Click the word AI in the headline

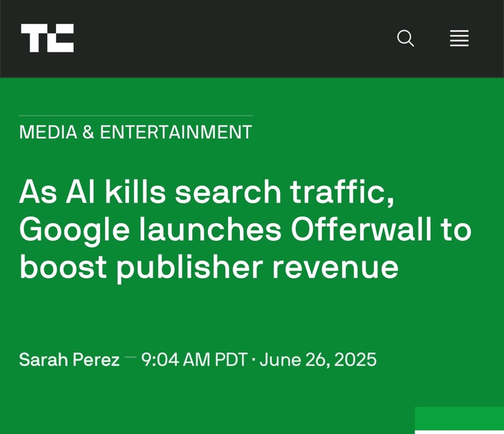[x=80, y=191]
